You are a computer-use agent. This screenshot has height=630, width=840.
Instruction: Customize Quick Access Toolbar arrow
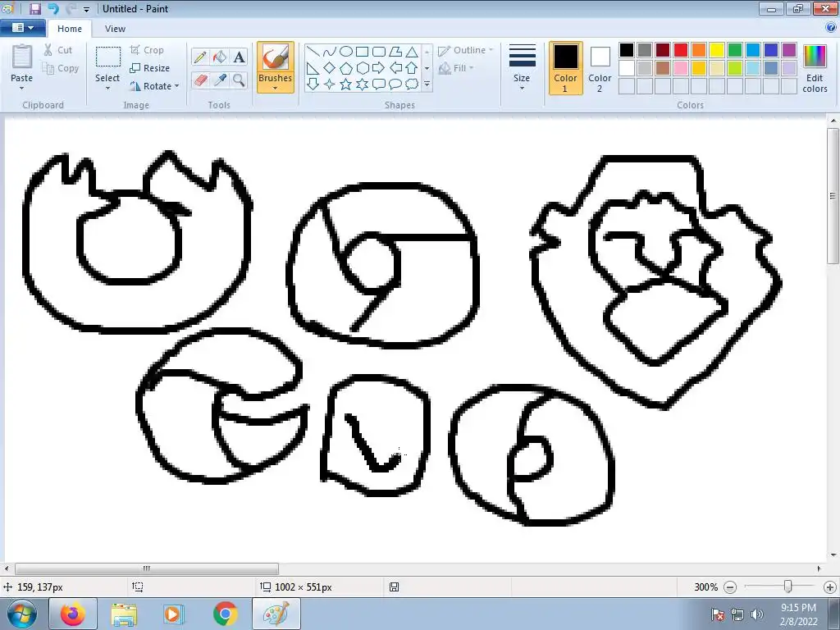point(86,9)
